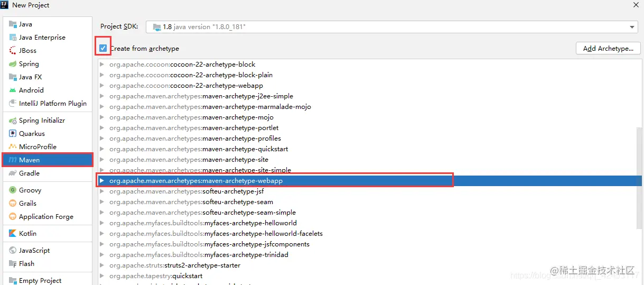Click the IntelliJ Platform Plugin icon
The height and width of the screenshot is (285, 644).
tap(13, 104)
